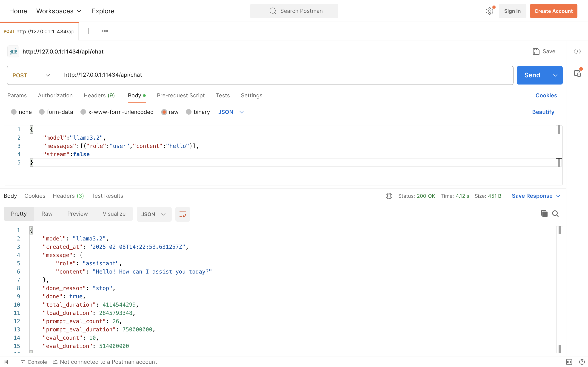Screen dimensions: 588x367
Task: Switch to the request Body tab
Action: 137,95
